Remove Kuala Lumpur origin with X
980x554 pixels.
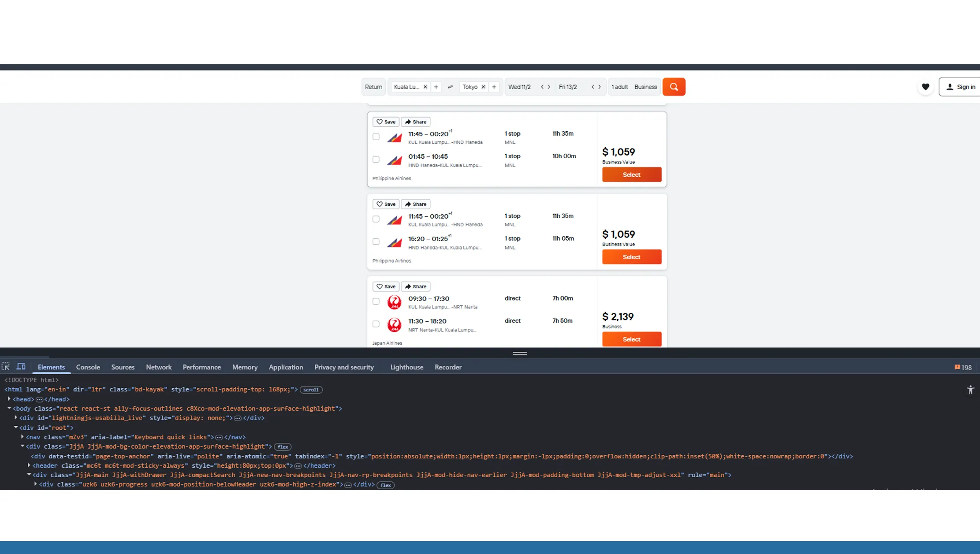pyautogui.click(x=425, y=87)
